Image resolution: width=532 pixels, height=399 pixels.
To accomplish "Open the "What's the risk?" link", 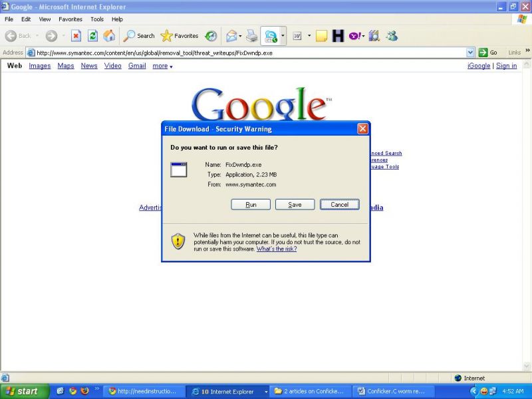I will [277, 249].
